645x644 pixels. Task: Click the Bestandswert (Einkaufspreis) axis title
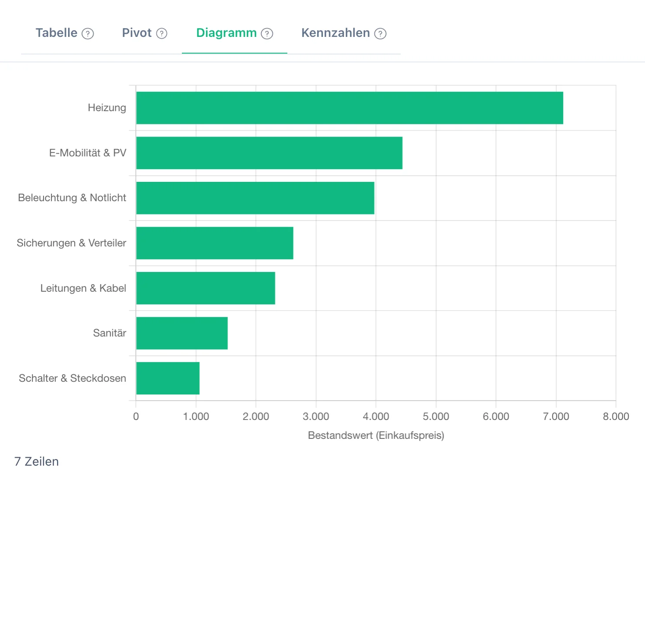click(x=376, y=435)
